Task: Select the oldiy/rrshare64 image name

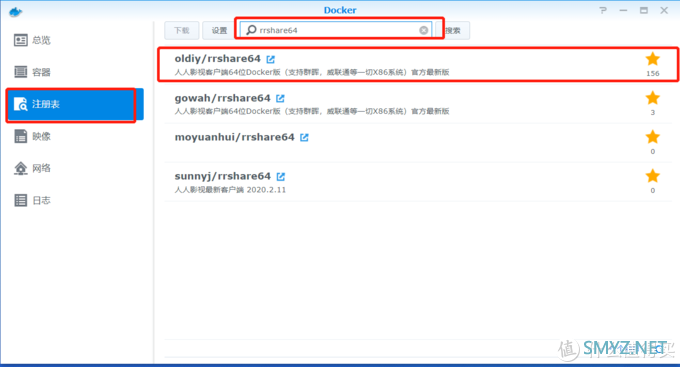Action: point(218,59)
